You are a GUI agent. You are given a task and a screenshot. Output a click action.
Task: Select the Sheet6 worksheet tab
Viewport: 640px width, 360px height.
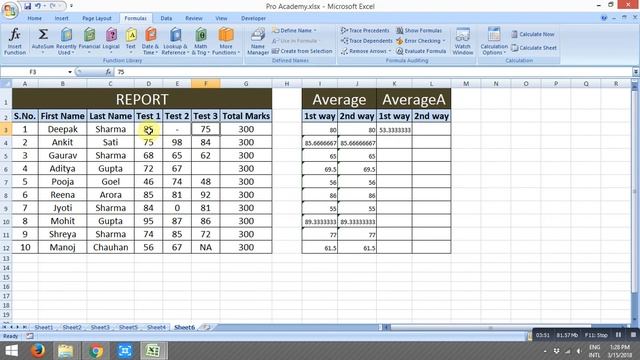click(184, 327)
